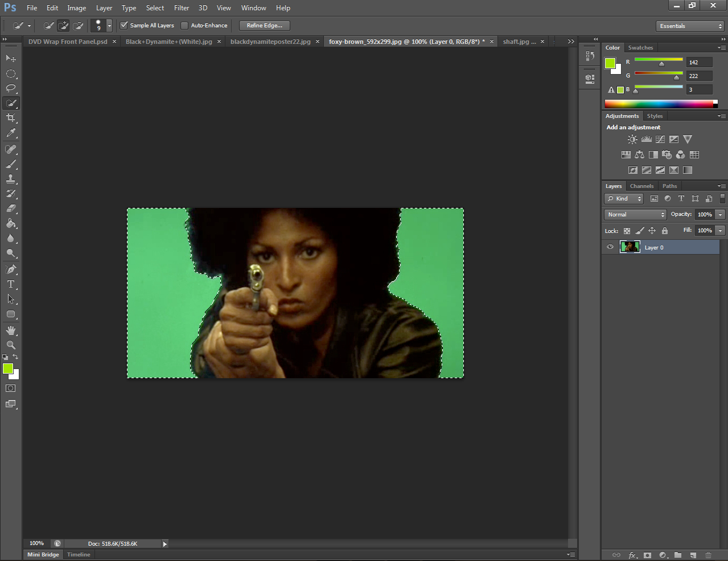The width and height of the screenshot is (728, 561).
Task: Show more document tabs chevron
Action: point(571,42)
